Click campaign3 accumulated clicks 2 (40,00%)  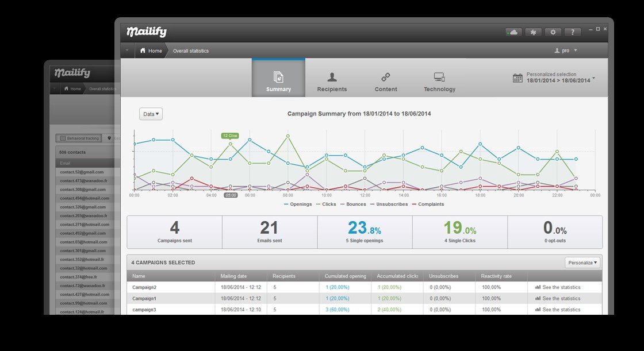pyautogui.click(x=389, y=310)
